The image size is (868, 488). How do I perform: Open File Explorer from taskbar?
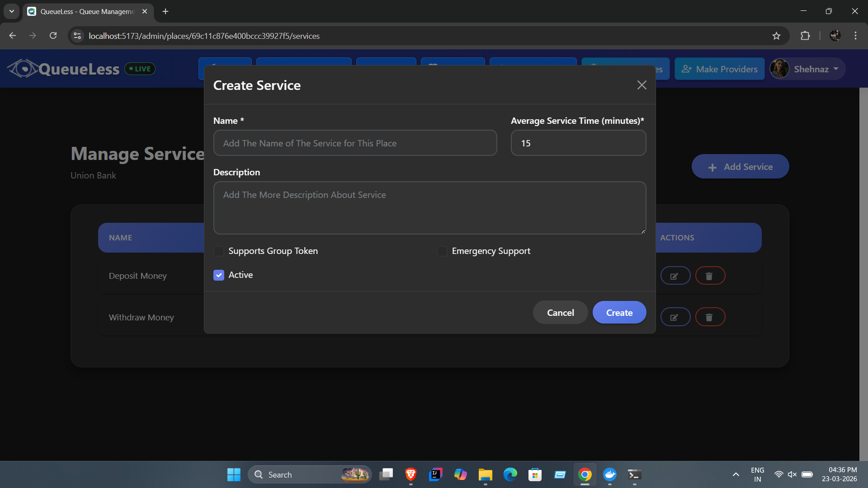pos(486,474)
